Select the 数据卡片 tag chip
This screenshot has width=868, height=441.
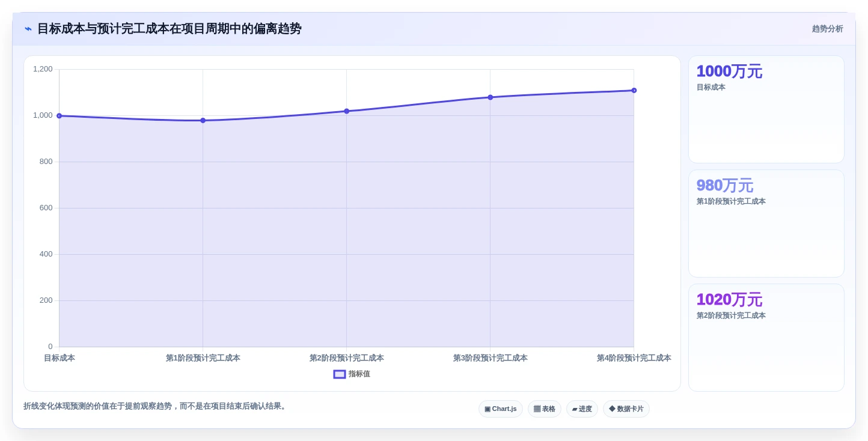tap(626, 409)
